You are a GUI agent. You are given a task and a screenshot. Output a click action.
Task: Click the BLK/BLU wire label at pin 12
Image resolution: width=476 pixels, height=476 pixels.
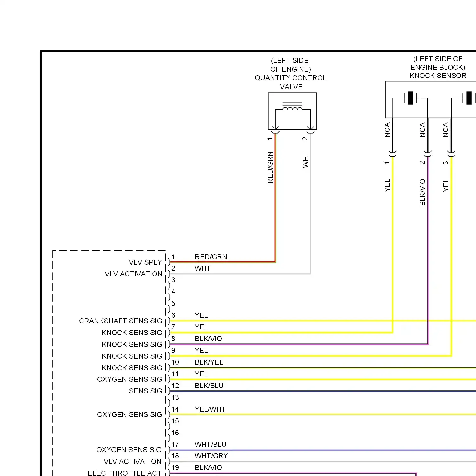coord(209,386)
